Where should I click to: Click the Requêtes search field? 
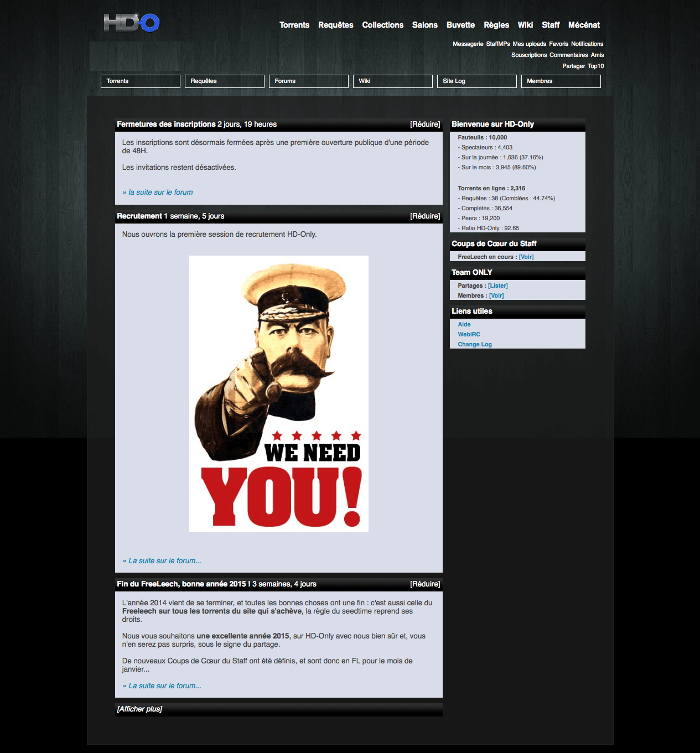(225, 81)
